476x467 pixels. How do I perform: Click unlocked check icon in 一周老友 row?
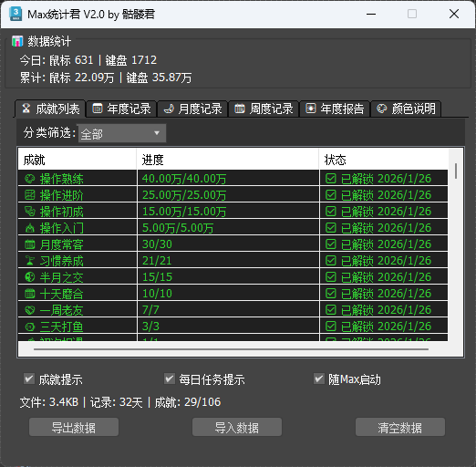(x=331, y=310)
